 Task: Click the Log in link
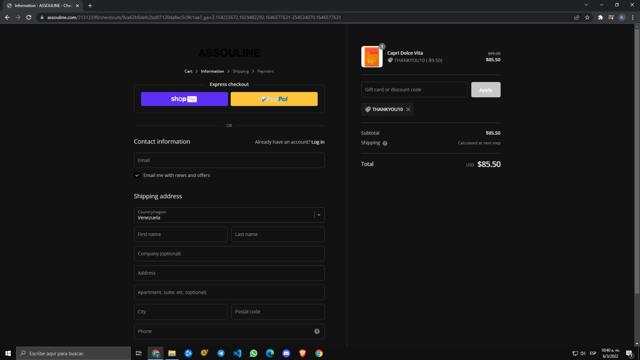pyautogui.click(x=318, y=142)
